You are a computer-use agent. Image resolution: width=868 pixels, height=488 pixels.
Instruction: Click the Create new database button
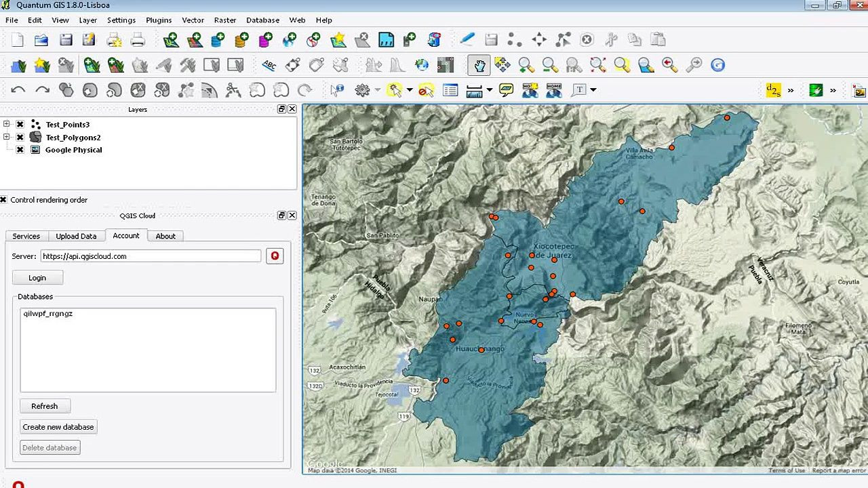pyautogui.click(x=58, y=427)
